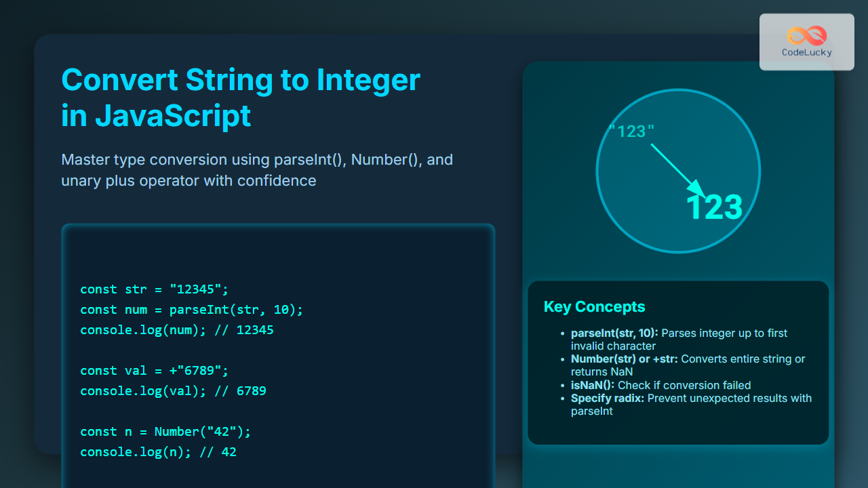868x488 pixels.
Task: Click the parseInt(str, 10) bullet point
Action: [x=678, y=339]
